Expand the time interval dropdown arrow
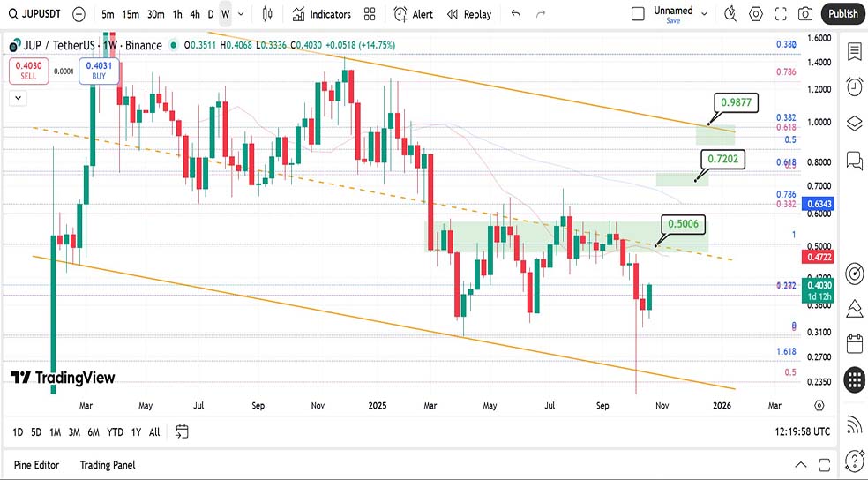Image resolution: width=868 pixels, height=480 pixels. [243, 14]
